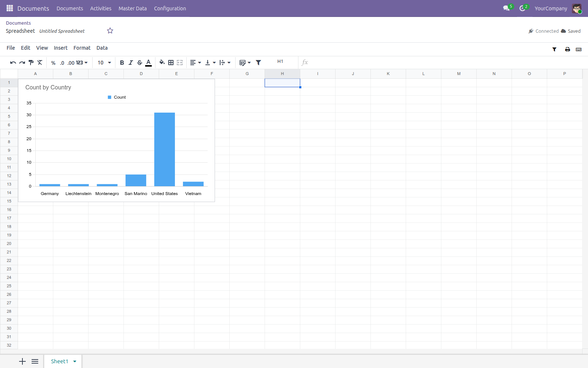Open the activities clock icon

(x=523, y=8)
